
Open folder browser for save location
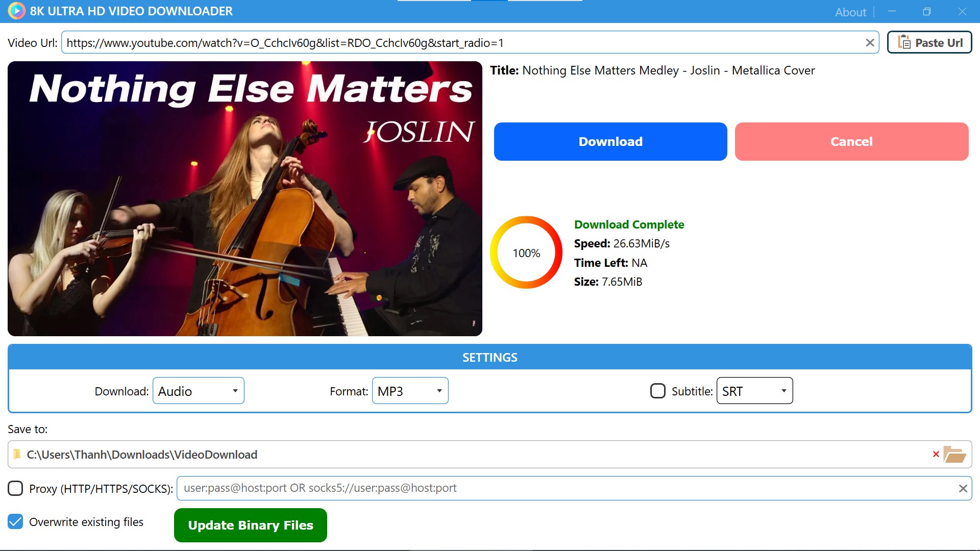(954, 454)
